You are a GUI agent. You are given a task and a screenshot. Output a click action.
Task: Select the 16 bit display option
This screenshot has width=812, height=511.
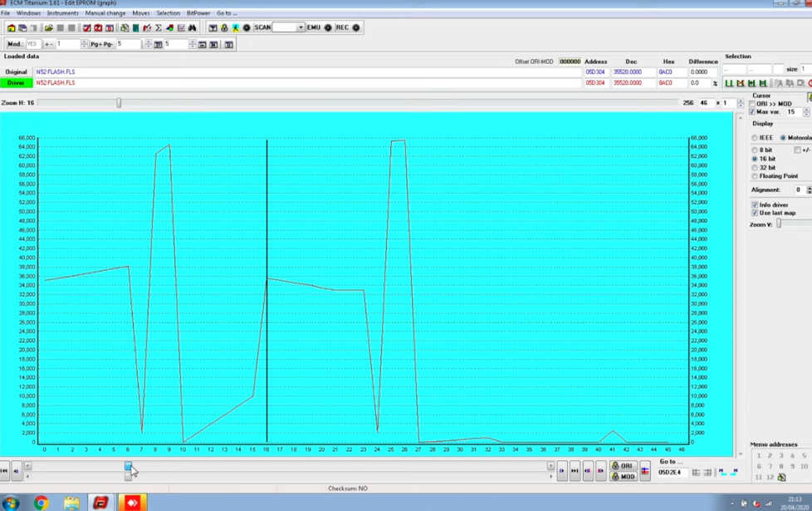755,159
